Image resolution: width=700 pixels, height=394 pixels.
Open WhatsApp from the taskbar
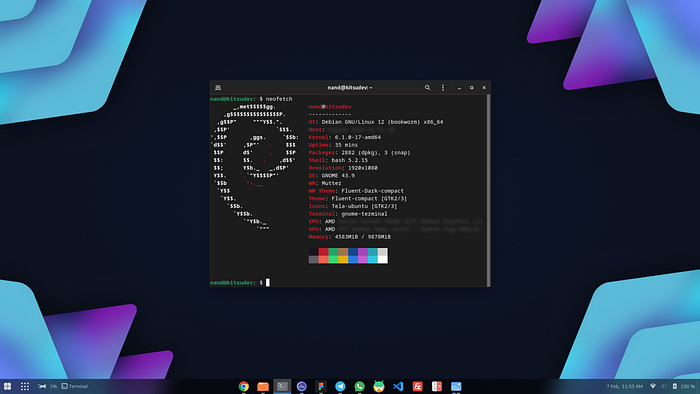(359, 386)
